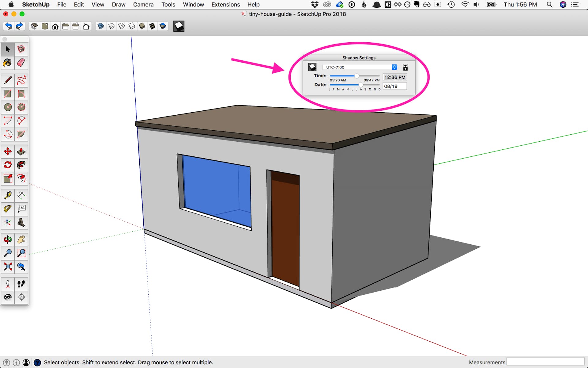
Task: Pick the Eraser tool
Action: [x=21, y=63]
